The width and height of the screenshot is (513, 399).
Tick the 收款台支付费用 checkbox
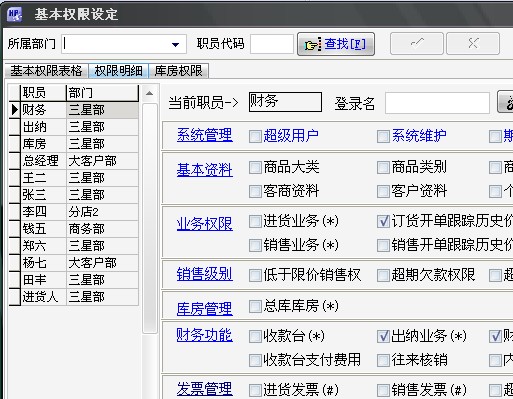(x=255, y=360)
